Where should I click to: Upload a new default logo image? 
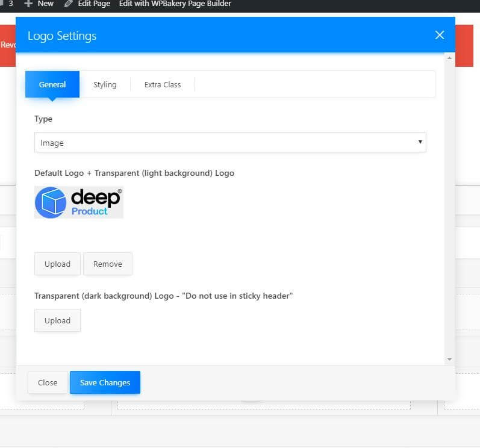(x=58, y=264)
